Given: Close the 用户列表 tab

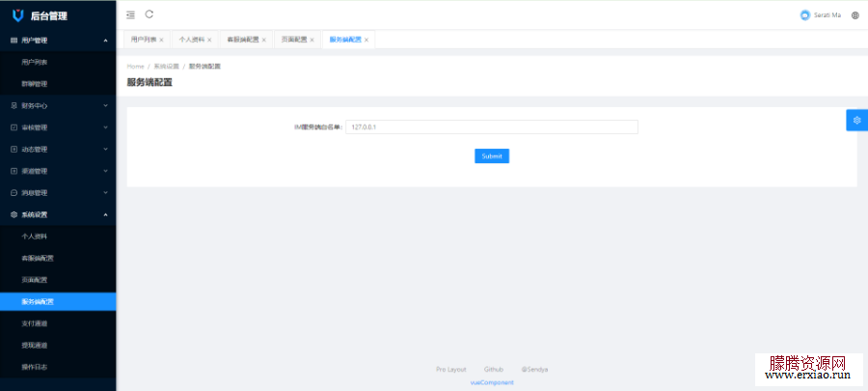Looking at the screenshot, I should (161, 40).
